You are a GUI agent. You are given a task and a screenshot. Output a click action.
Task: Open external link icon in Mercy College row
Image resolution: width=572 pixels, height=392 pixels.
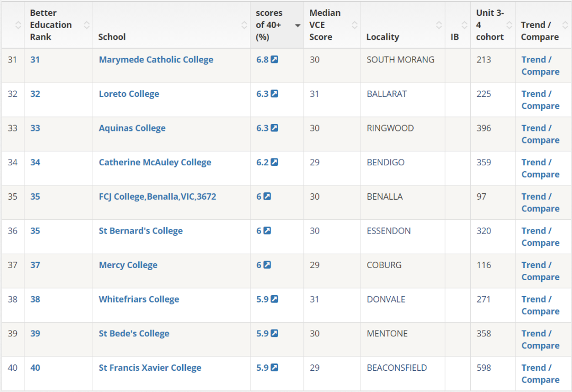point(267,265)
